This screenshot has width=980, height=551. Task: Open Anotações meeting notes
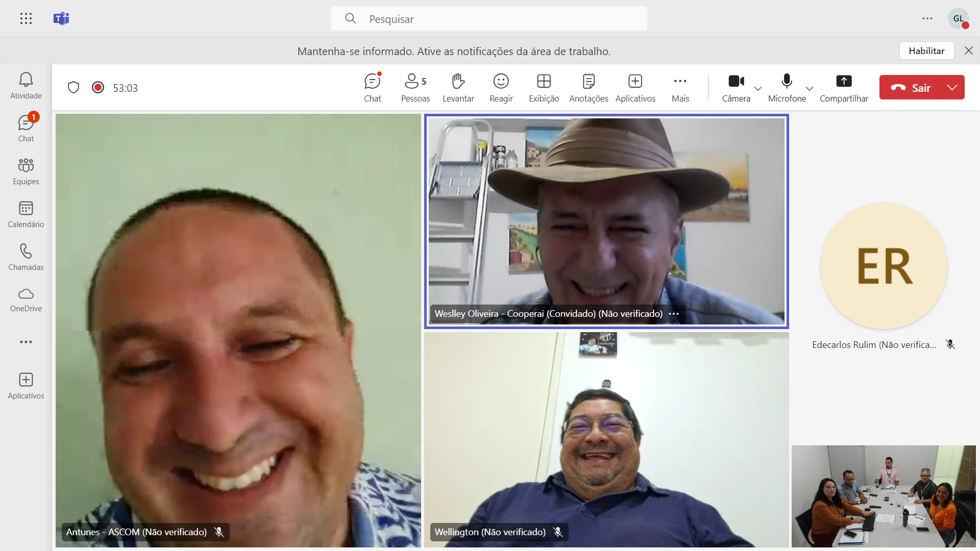(589, 88)
